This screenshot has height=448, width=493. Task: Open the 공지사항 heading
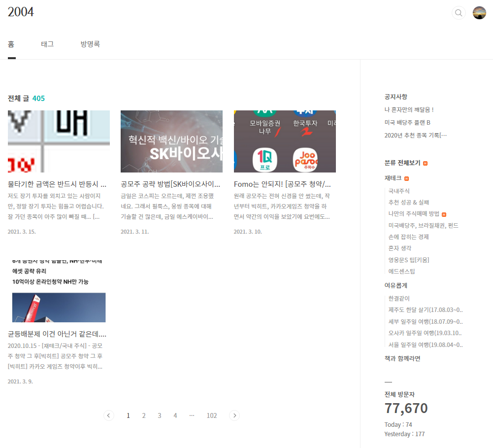[396, 97]
